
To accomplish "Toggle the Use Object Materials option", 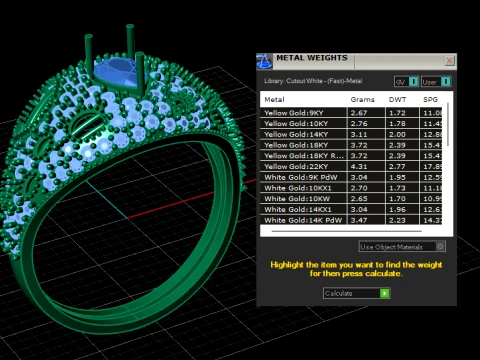I will (402, 247).
